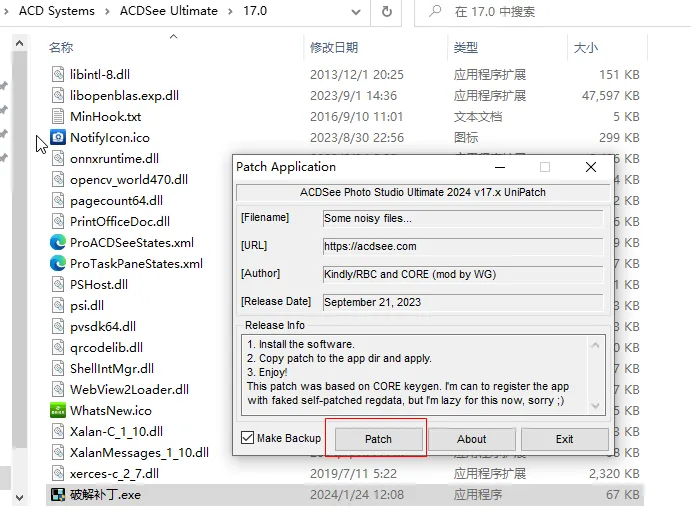The width and height of the screenshot is (691, 514).
Task: Click the ShellIntMgr.dll file icon
Action: click(x=58, y=369)
